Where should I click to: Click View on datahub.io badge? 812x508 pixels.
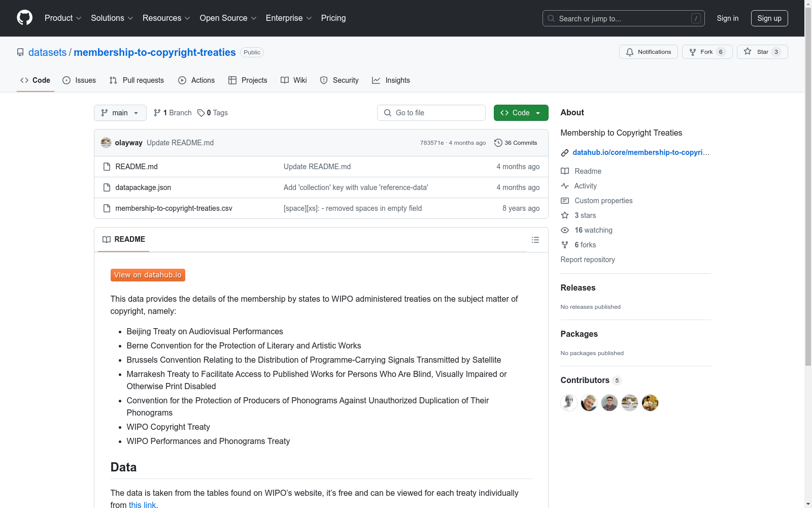coord(148,275)
